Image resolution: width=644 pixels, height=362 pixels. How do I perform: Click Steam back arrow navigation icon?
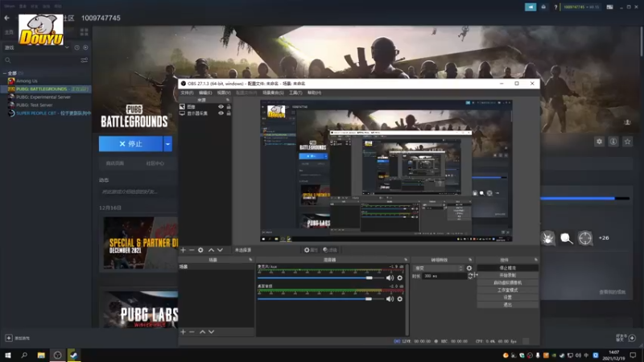(7, 18)
